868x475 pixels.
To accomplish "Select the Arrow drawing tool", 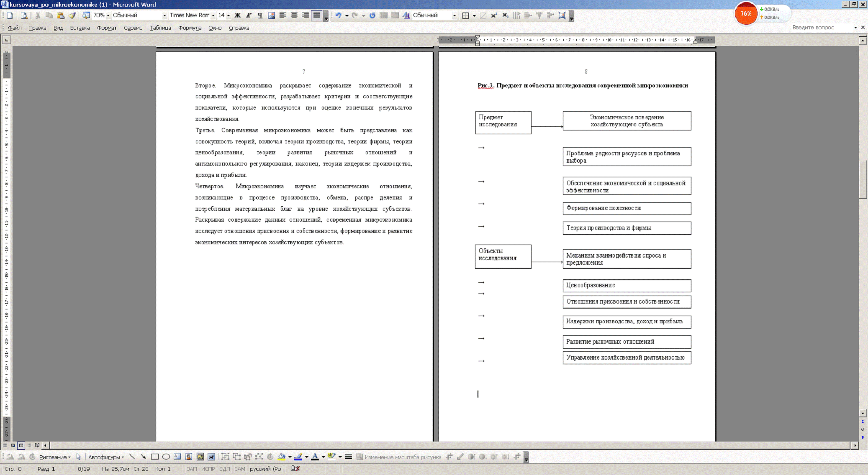I will pyautogui.click(x=143, y=457).
